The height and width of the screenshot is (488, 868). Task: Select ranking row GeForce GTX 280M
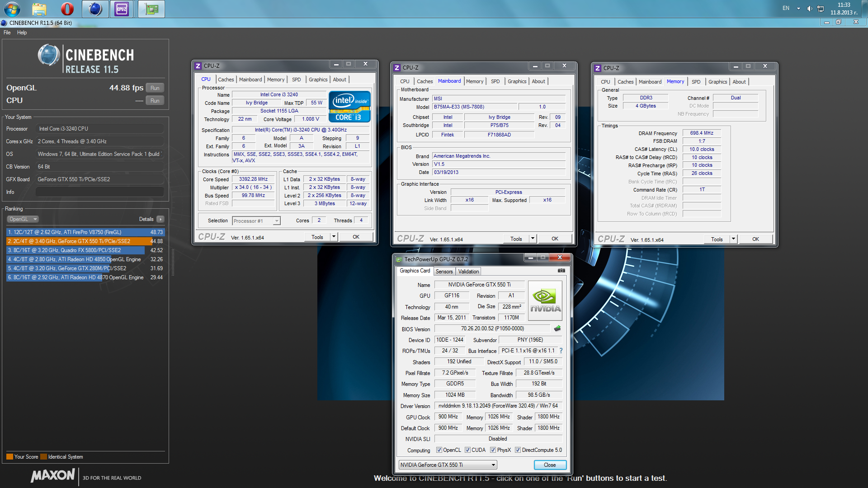coord(85,268)
